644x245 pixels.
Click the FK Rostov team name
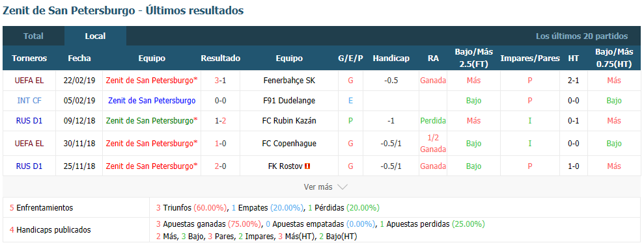coord(285,166)
